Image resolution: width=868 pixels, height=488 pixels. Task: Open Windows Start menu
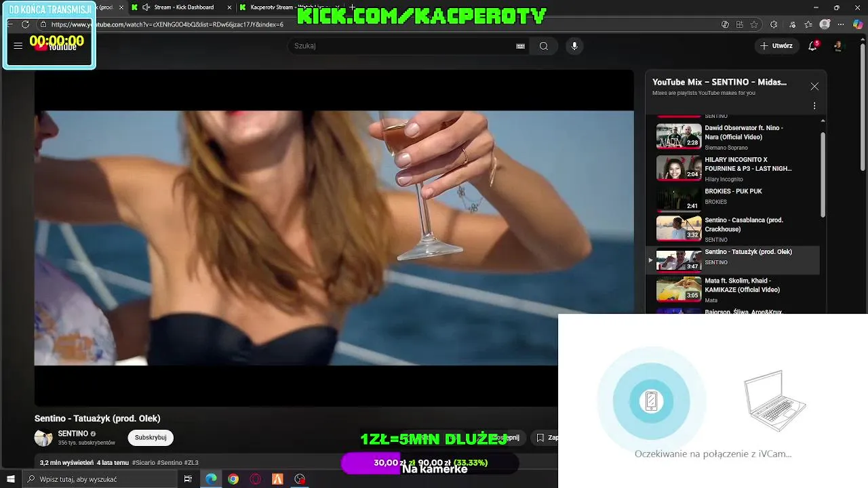tap(11, 479)
